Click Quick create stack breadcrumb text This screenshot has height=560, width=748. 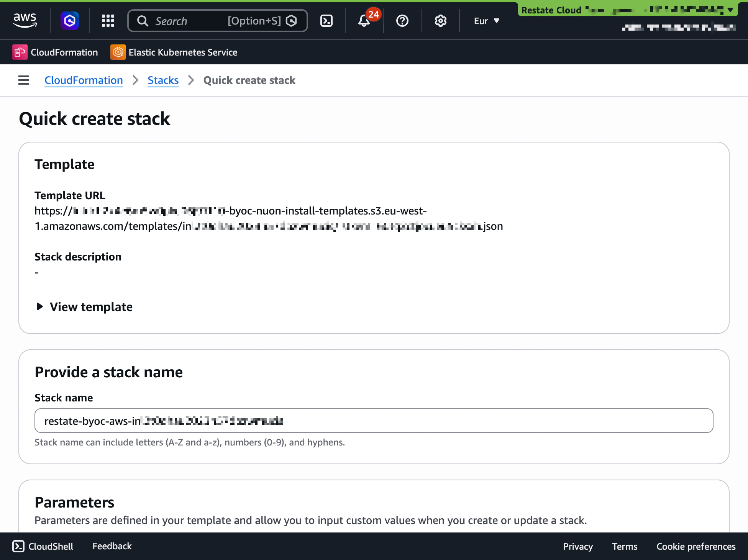coord(249,80)
